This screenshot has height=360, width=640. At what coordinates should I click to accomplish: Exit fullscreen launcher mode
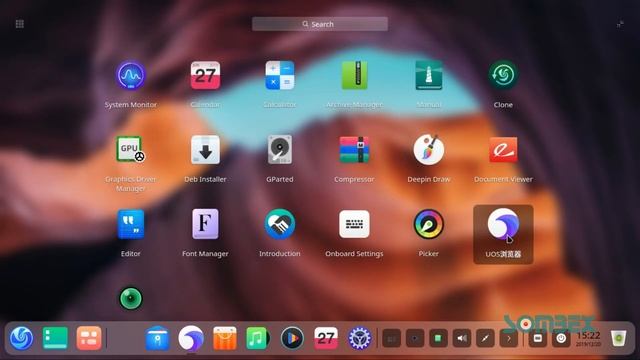(620, 24)
